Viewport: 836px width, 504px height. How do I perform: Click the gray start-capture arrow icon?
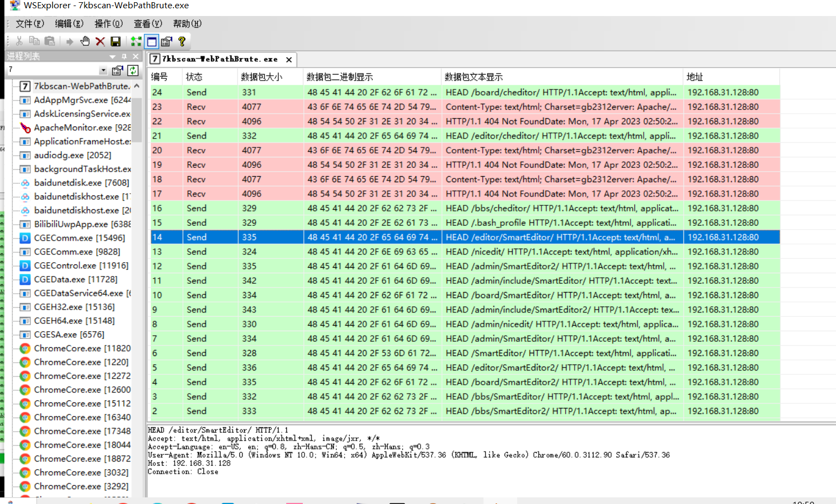click(x=70, y=41)
